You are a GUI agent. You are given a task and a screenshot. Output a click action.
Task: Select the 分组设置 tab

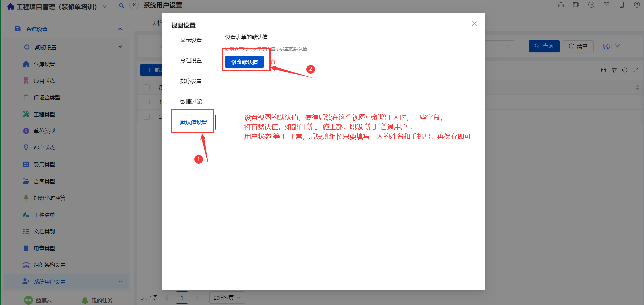point(191,60)
